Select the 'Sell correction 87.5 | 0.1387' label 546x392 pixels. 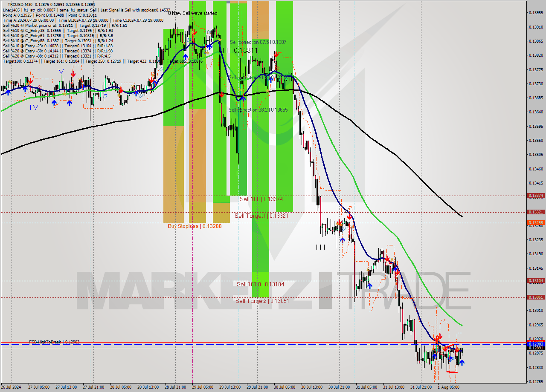[258, 42]
